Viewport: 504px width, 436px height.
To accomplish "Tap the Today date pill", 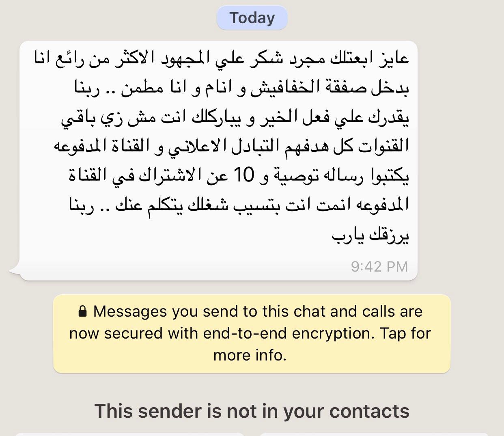I will 252,18.
